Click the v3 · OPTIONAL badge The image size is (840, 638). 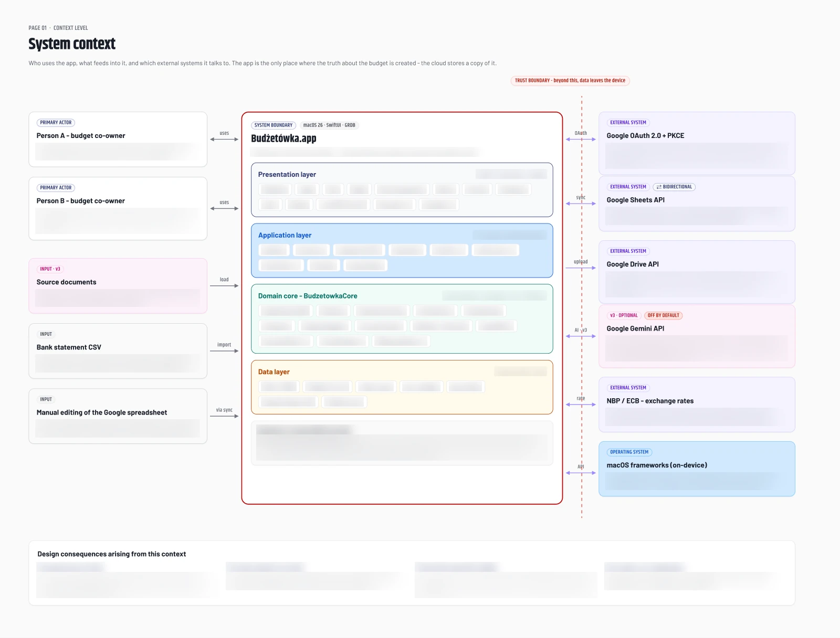(624, 316)
